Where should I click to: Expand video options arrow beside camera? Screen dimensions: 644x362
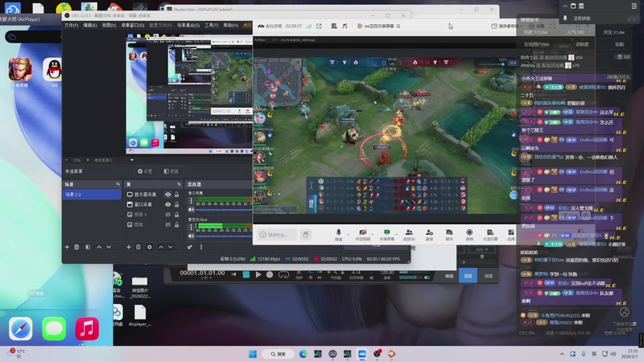tap(372, 234)
